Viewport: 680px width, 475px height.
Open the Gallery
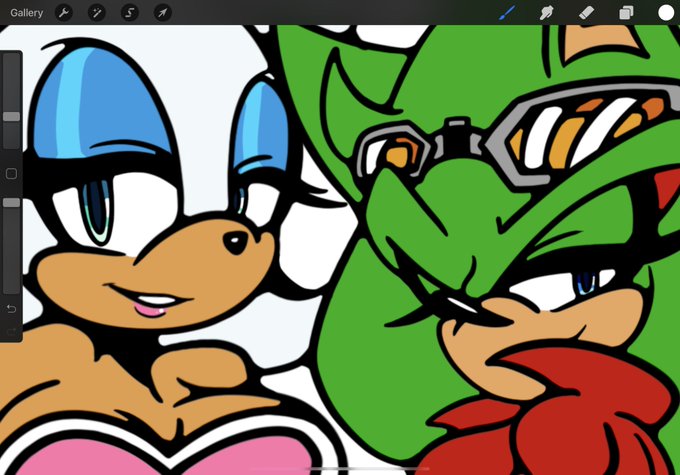[26, 13]
